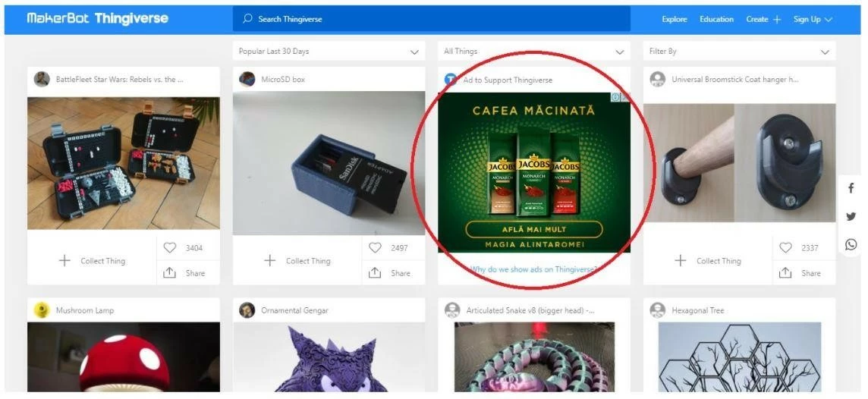This screenshot has height=399, width=868.
Task: Open the Education menu
Action: click(x=716, y=20)
